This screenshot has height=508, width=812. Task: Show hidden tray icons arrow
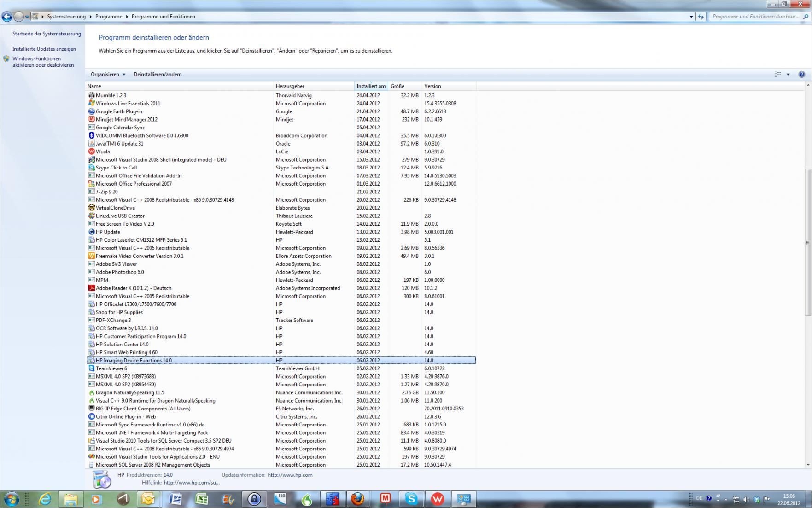tap(726, 499)
